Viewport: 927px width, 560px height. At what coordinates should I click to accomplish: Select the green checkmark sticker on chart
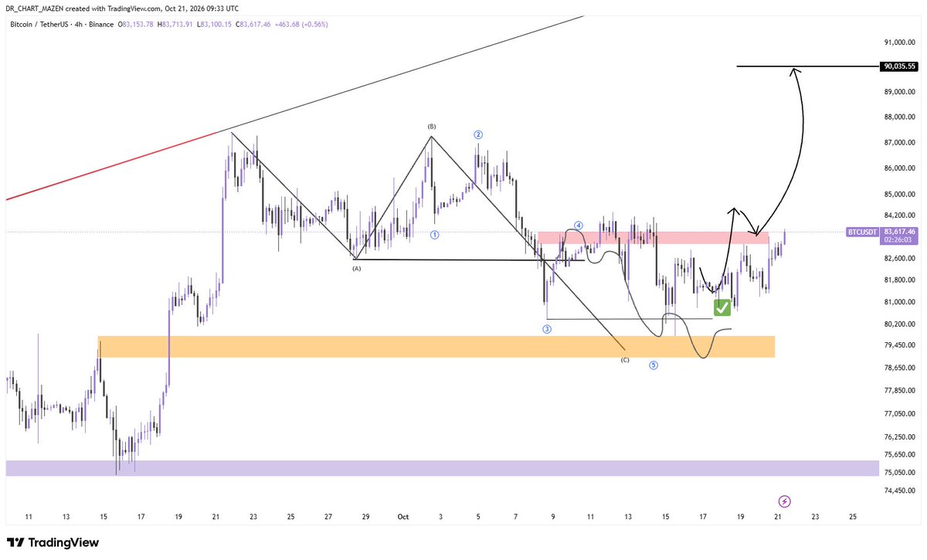tap(722, 307)
